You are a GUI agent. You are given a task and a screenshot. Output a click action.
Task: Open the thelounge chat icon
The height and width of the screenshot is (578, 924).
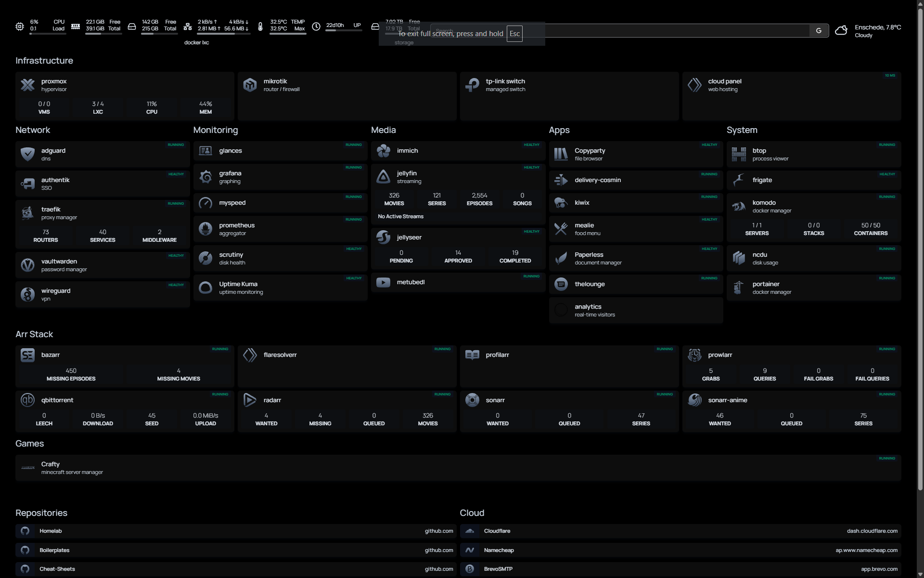[x=561, y=284]
